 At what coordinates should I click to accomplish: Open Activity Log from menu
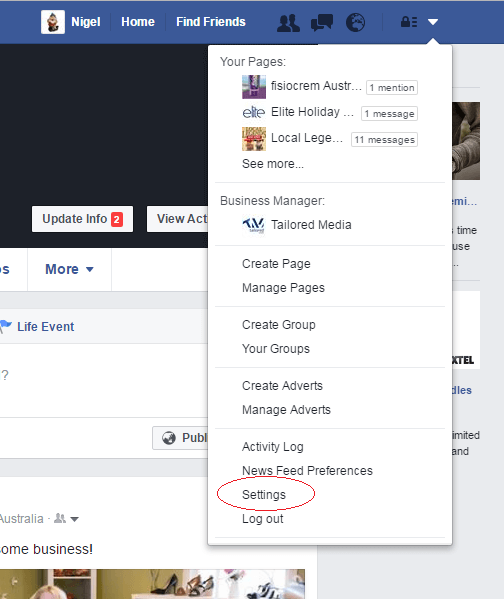(273, 447)
